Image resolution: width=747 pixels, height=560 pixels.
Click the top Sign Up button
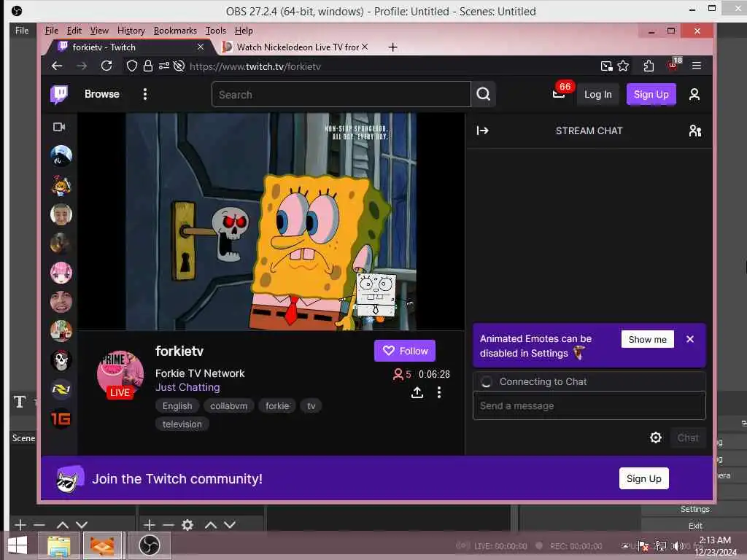651,94
